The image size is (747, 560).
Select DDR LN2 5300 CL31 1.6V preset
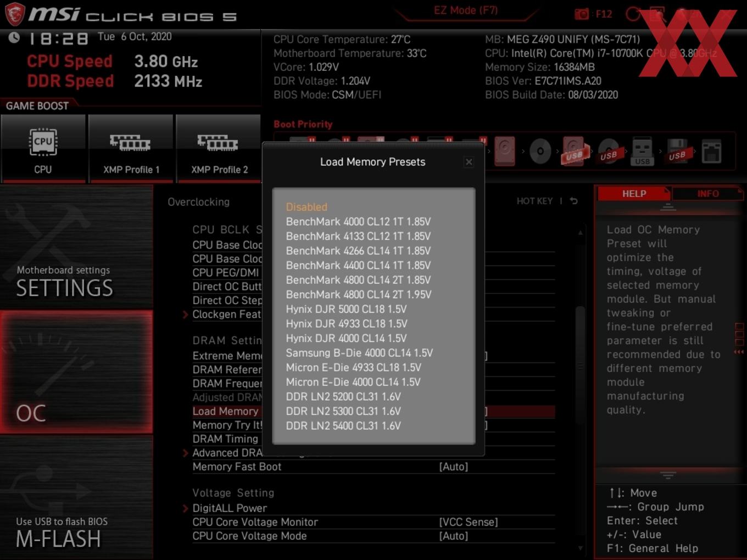coord(343,411)
